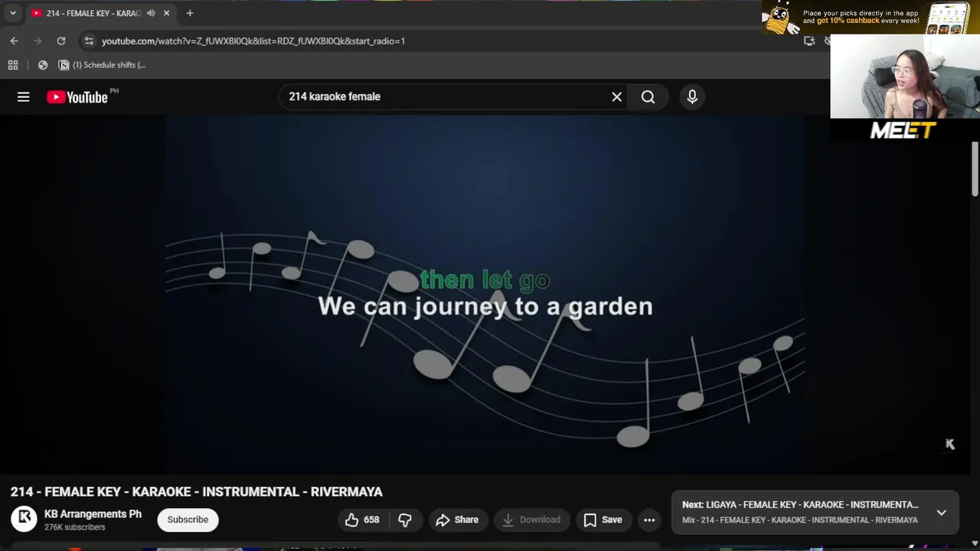Mute the tab via speaker icon
Viewport: 980px width, 551px height.
[151, 13]
